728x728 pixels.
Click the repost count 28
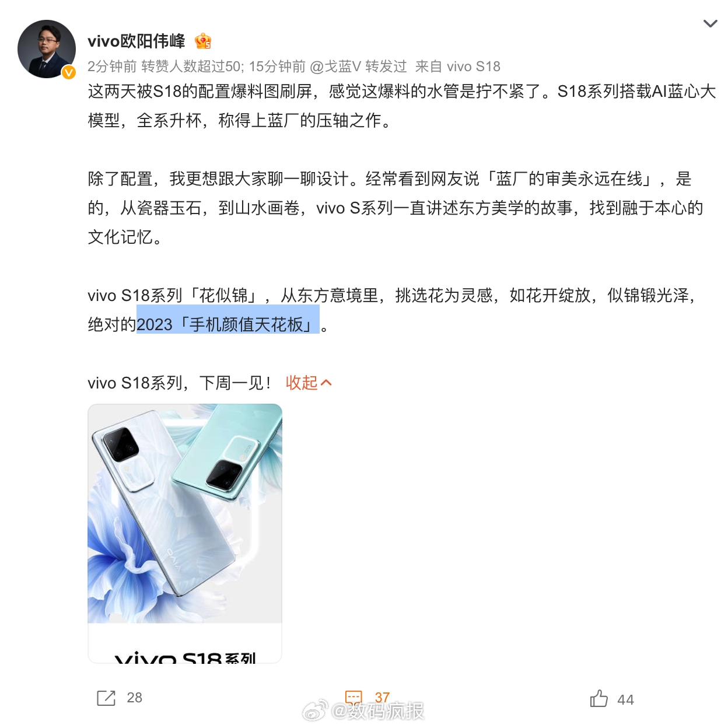click(x=135, y=698)
